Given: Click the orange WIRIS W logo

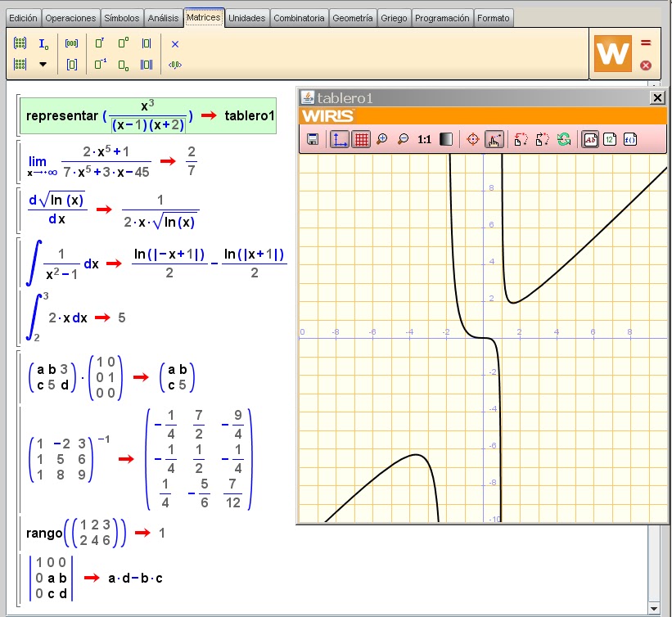Looking at the screenshot, I should pyautogui.click(x=613, y=53).
